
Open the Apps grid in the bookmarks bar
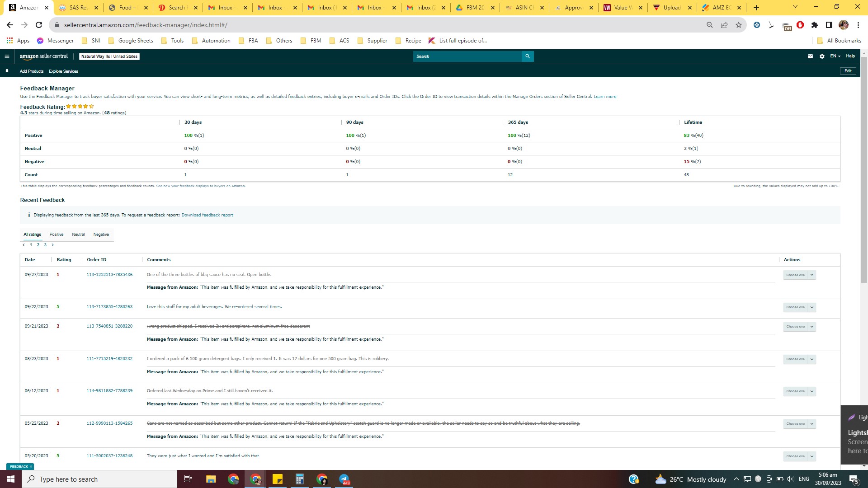coord(18,41)
